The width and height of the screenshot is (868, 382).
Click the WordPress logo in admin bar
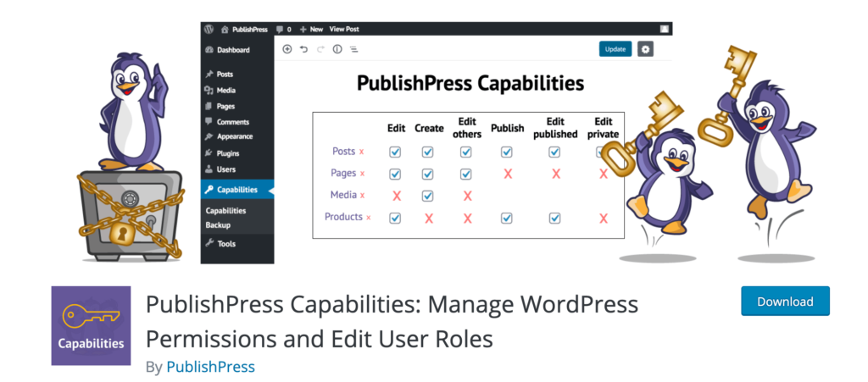[x=209, y=29]
